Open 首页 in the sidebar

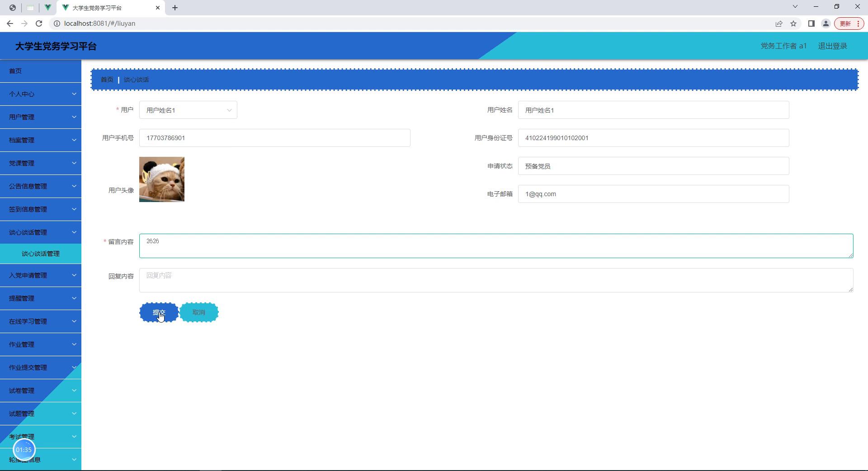41,71
